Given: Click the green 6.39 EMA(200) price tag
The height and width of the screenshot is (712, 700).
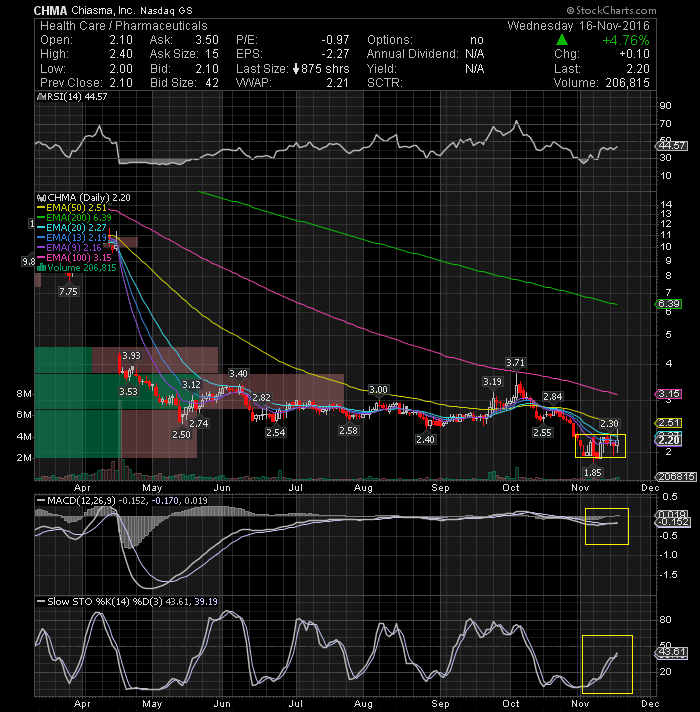Looking at the screenshot, I should (669, 304).
